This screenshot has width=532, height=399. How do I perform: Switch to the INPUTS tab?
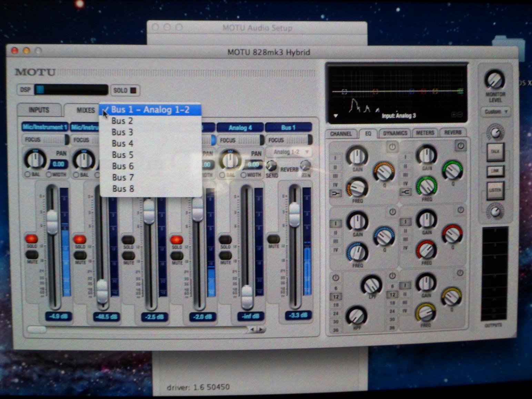pos(39,110)
